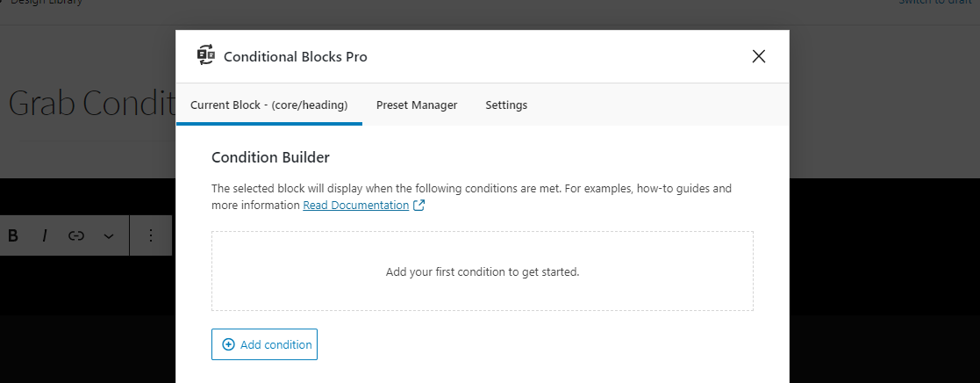980x383 pixels.
Task: Click external link icon beside Read Documentation
Action: [418, 206]
